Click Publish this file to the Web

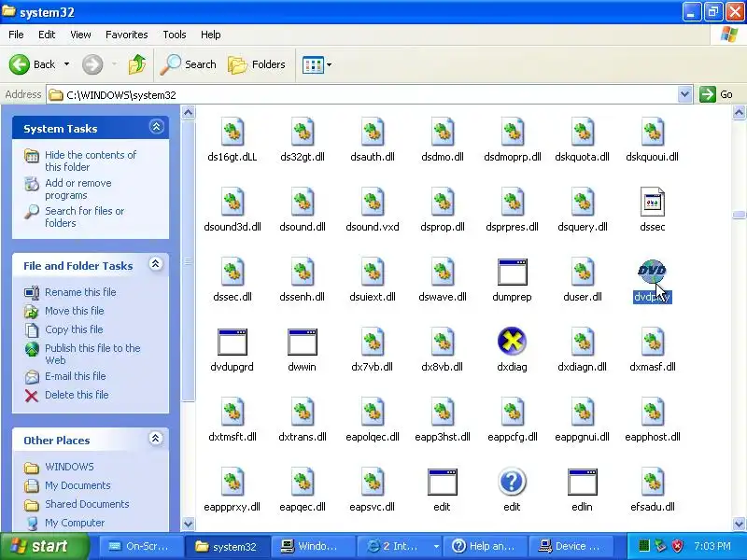pos(92,354)
